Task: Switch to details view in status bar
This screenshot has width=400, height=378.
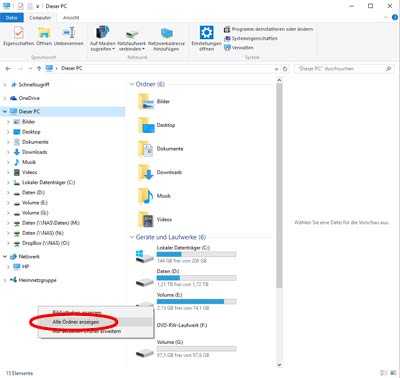Action: [x=384, y=373]
